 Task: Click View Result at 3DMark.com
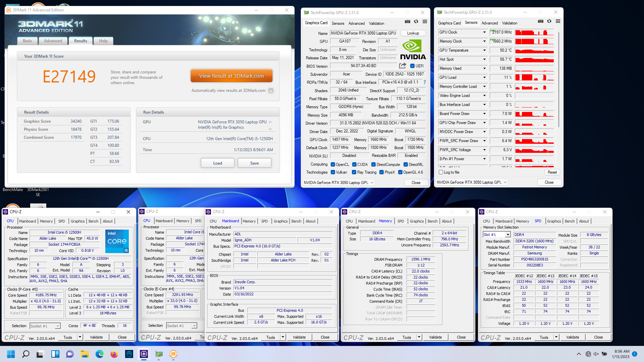(x=231, y=76)
